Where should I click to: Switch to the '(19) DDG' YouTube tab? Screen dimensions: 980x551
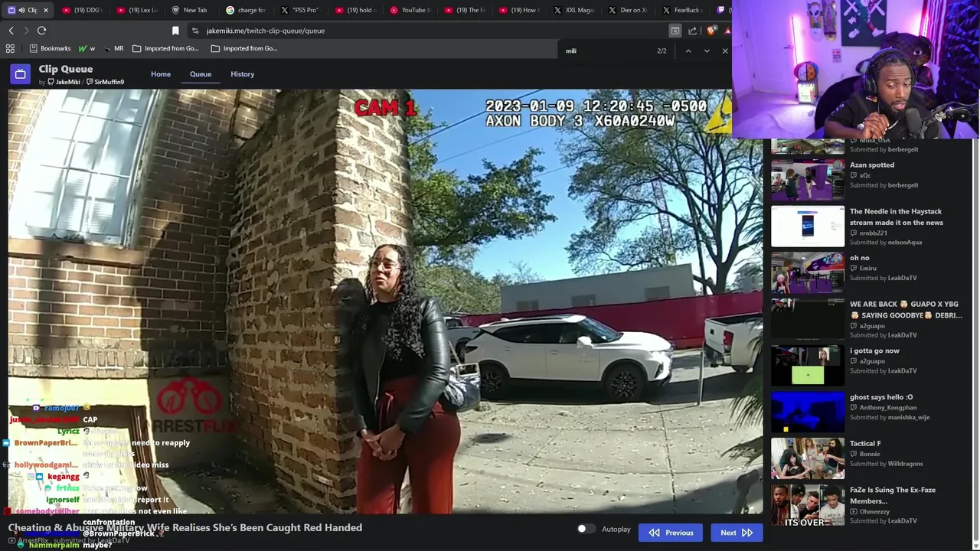[82, 10]
